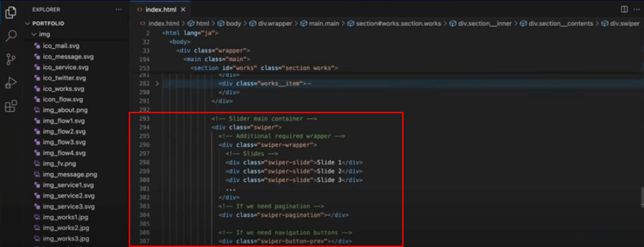Click the Slide 1 swiper-slide line

coord(294,163)
